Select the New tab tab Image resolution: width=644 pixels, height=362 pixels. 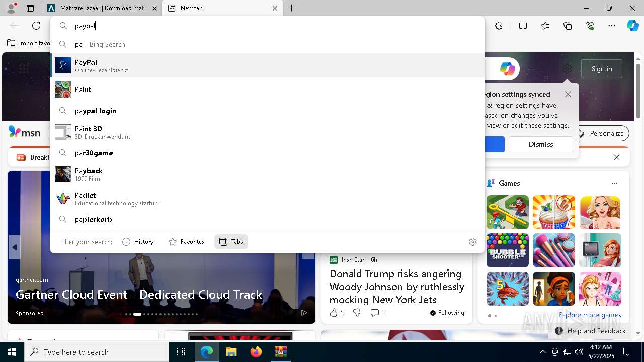coord(222,8)
